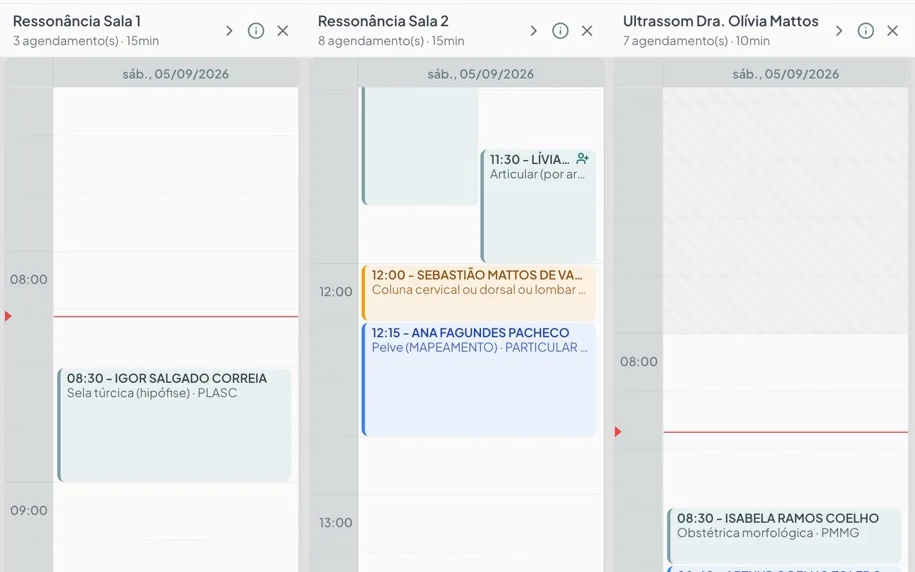
Task: Open 08:30 ISABELA RAMOS COELHO appointment
Action: tap(785, 535)
